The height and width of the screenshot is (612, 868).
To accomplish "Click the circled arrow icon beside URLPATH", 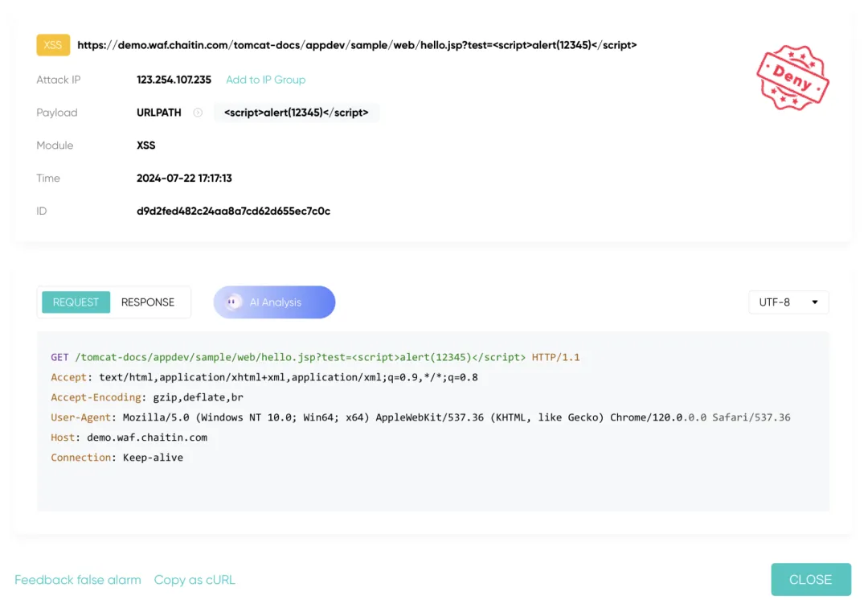I will [x=198, y=113].
